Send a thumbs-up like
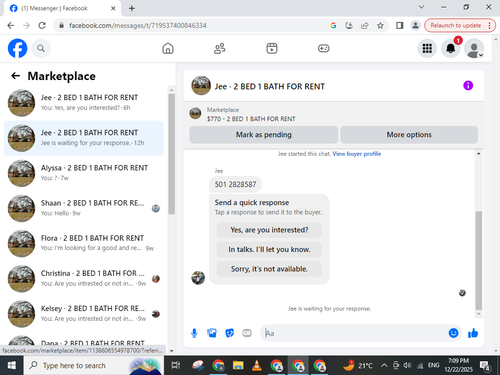Viewport: 500px width, 375px height. click(x=473, y=333)
